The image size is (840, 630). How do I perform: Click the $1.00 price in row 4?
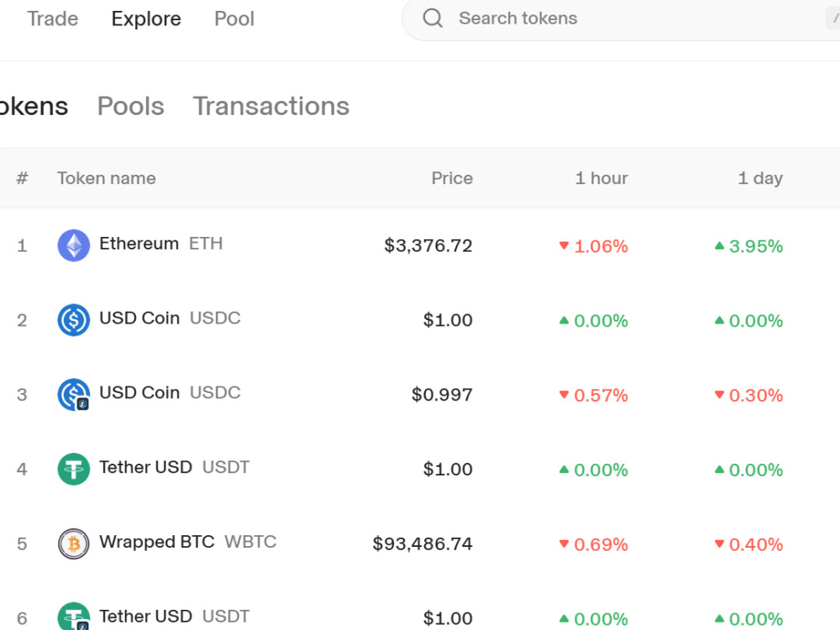(x=448, y=470)
